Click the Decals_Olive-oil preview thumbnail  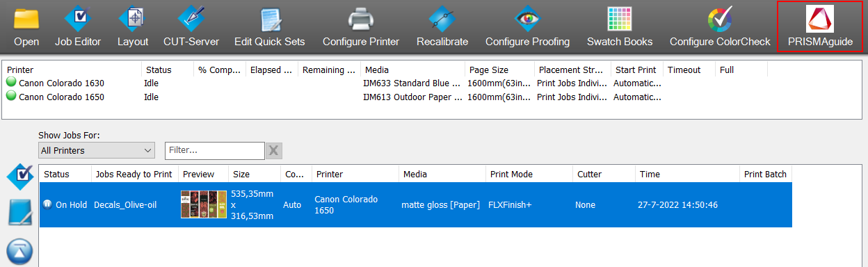(204, 204)
